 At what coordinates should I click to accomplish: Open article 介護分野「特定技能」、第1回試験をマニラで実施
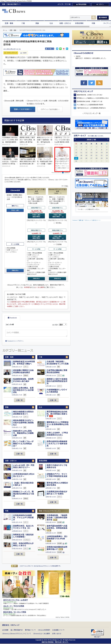pyautogui.click(x=57, y=362)
